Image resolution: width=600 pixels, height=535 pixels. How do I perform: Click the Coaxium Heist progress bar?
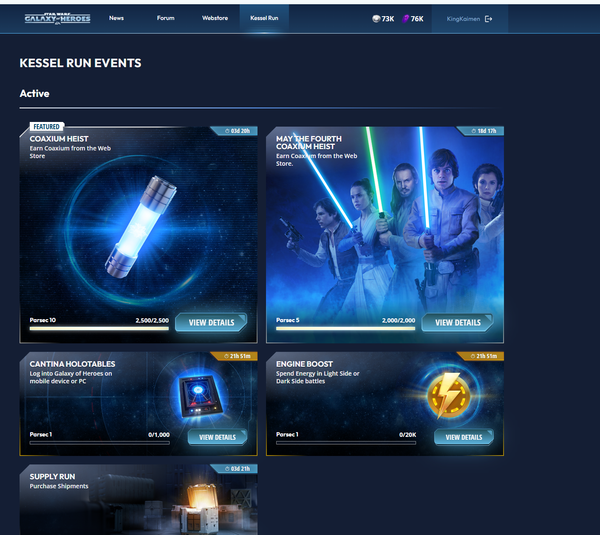(x=99, y=328)
